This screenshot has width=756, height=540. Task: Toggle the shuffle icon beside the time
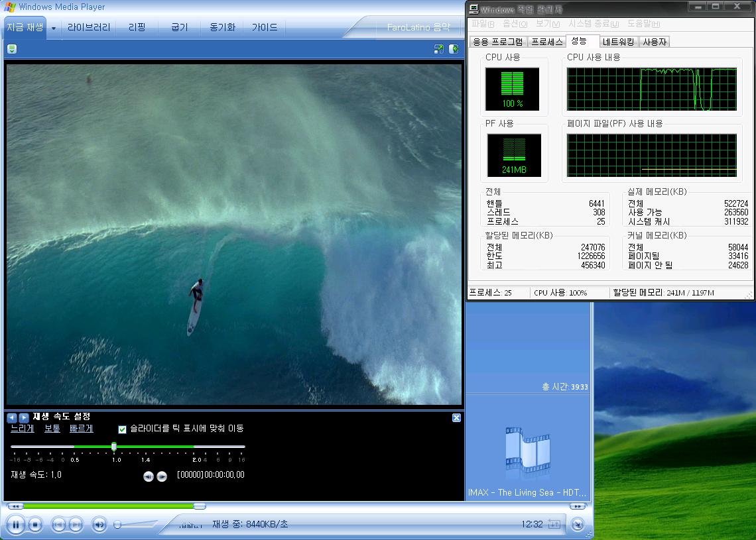click(x=554, y=524)
